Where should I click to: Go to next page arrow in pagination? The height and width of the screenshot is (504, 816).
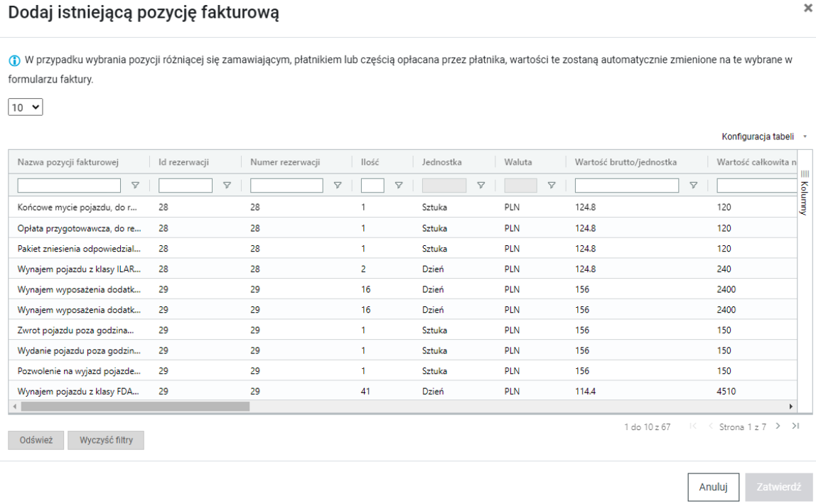click(778, 427)
